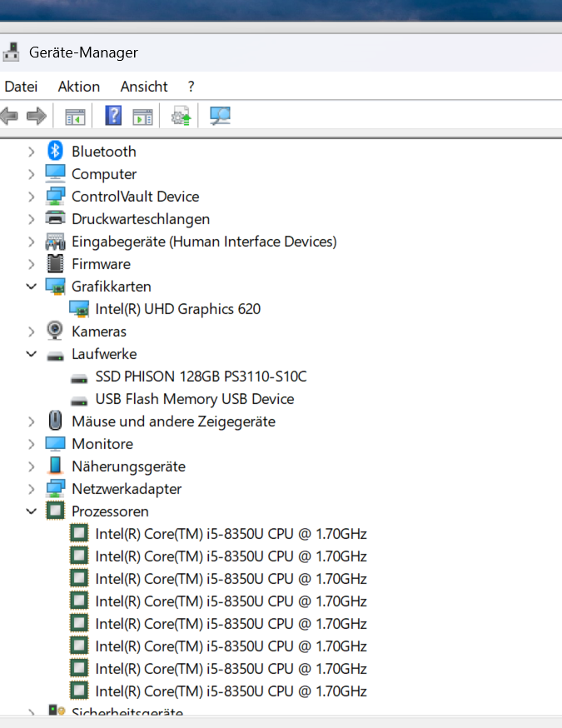Screen dimensions: 562x728
Task: Expand the ControlVault Device category
Action: (31, 197)
